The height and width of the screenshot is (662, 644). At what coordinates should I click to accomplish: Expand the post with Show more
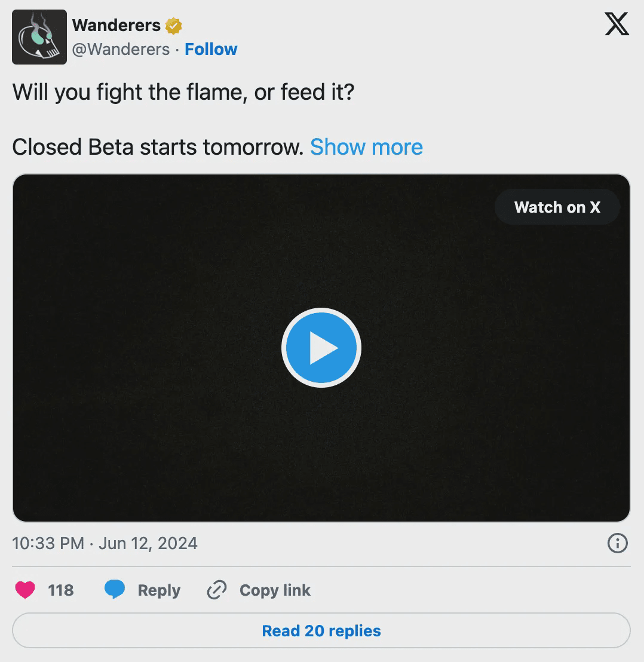(366, 147)
